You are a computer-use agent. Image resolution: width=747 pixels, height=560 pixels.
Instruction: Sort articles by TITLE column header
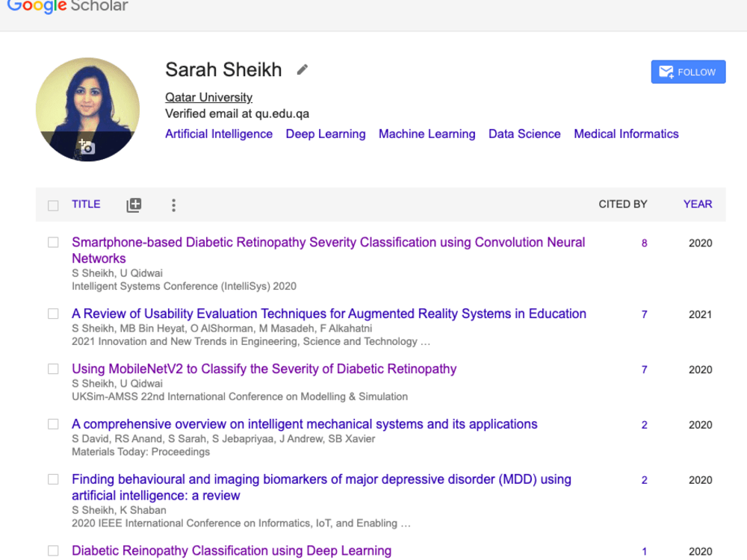point(86,205)
